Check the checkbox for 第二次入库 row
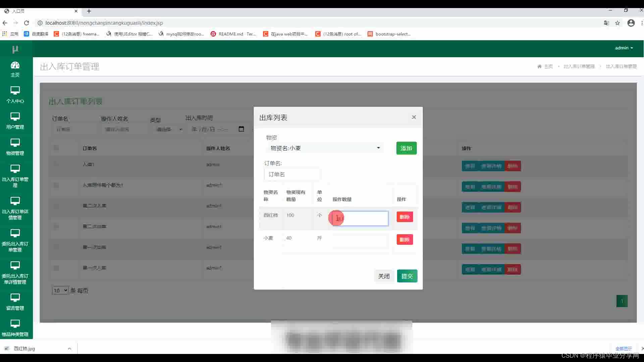The width and height of the screenshot is (644, 362). (56, 206)
